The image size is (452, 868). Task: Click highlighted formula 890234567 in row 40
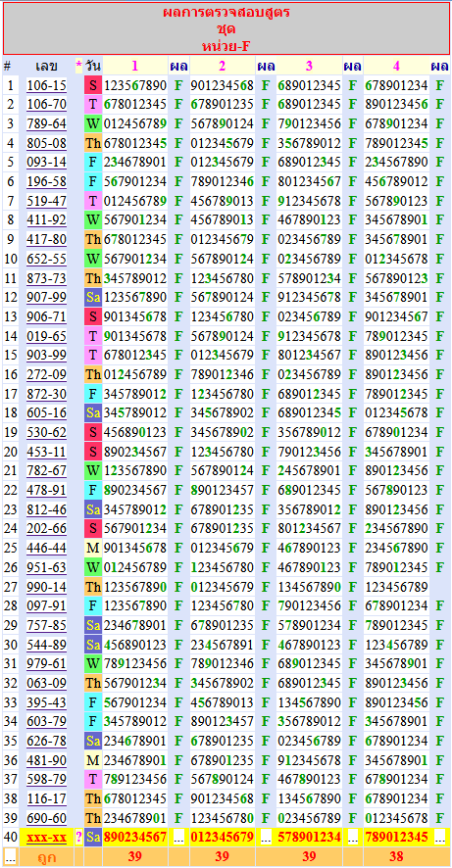point(134,837)
